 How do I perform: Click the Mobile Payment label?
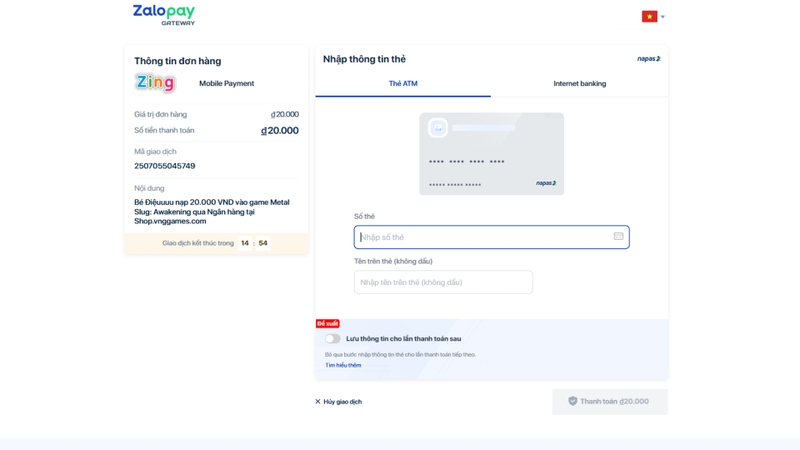coord(227,83)
